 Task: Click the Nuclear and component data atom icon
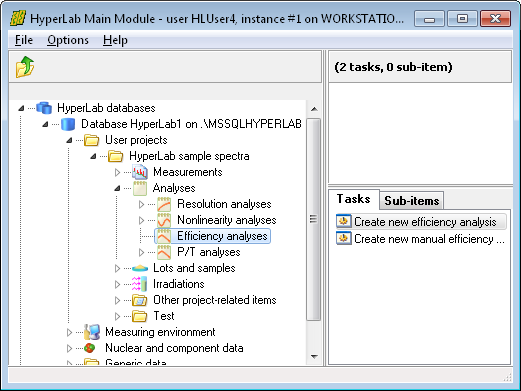tap(89, 348)
